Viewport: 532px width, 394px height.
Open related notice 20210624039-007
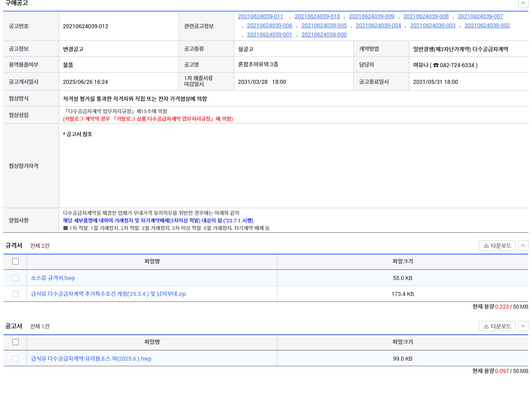(480, 16)
